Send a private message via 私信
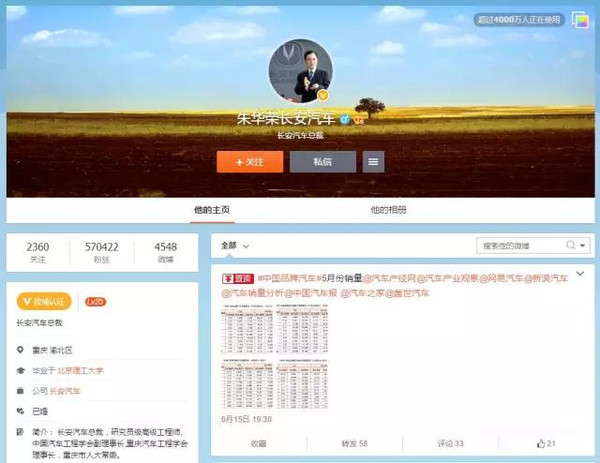 (x=323, y=162)
